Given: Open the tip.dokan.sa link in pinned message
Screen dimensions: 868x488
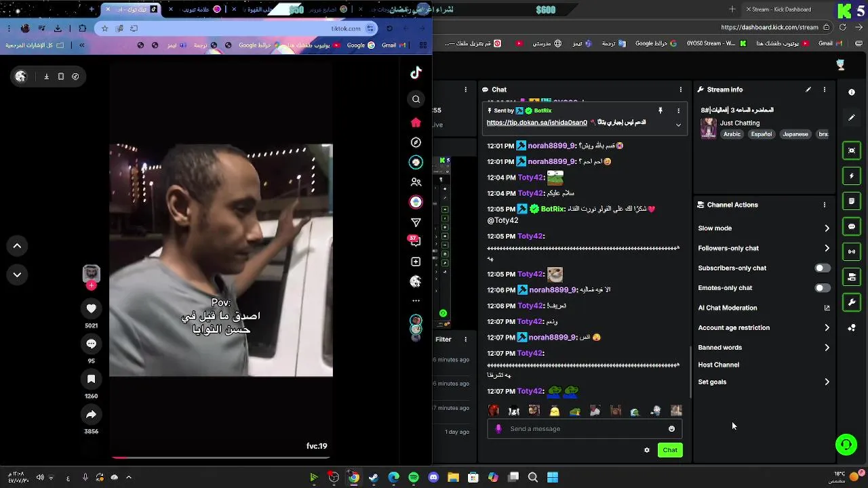Looking at the screenshot, I should click(536, 123).
